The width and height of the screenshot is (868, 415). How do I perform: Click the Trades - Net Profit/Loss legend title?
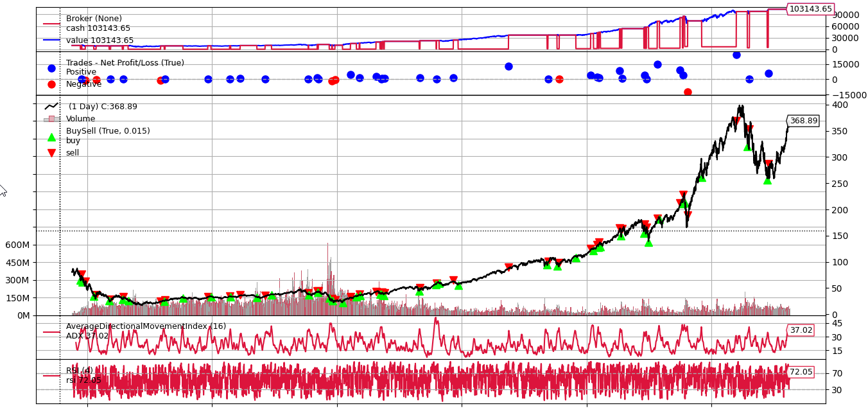pyautogui.click(x=125, y=63)
